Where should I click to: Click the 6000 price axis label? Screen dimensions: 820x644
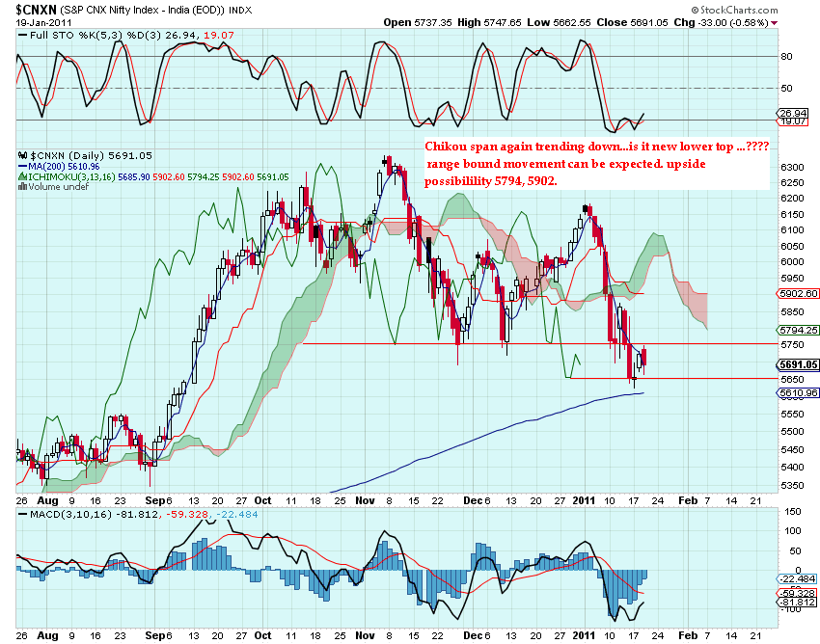(792, 262)
